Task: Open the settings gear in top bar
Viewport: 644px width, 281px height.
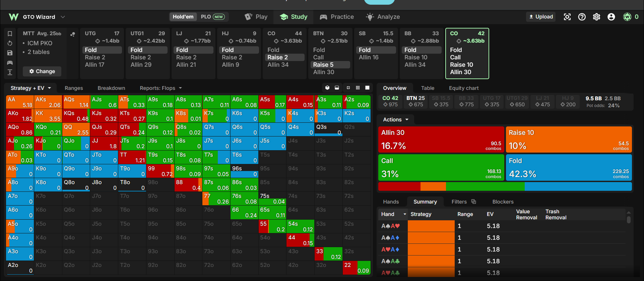Action: coord(597,17)
